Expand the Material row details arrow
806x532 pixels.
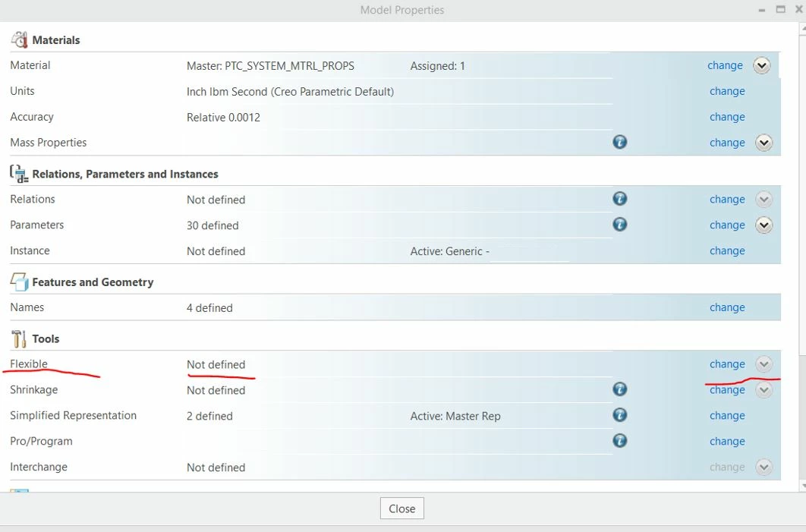pos(762,65)
